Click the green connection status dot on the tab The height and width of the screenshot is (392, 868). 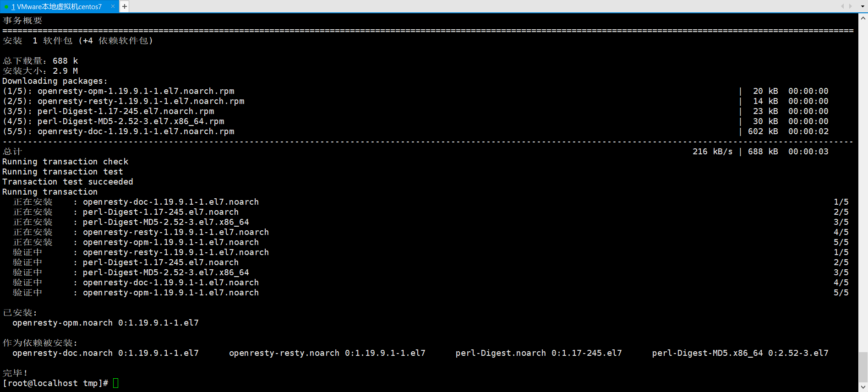(x=6, y=7)
